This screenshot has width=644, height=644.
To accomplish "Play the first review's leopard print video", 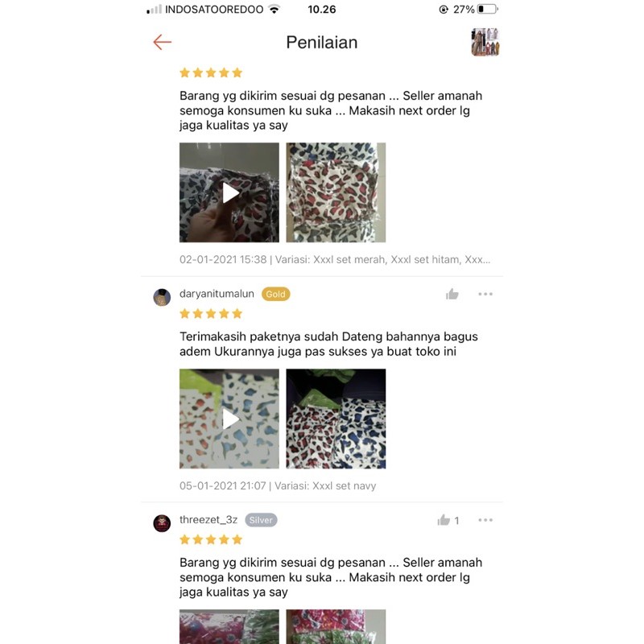I will click(229, 192).
